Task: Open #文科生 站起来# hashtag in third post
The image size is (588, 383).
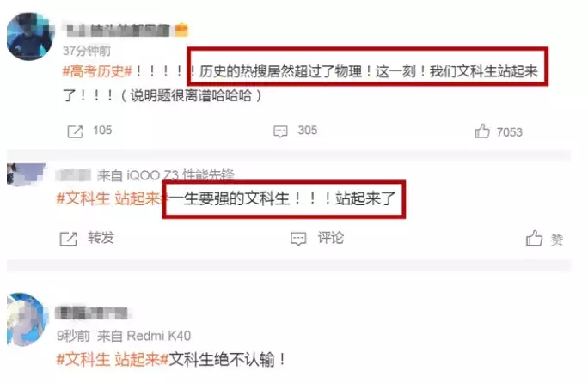Action: (112, 360)
